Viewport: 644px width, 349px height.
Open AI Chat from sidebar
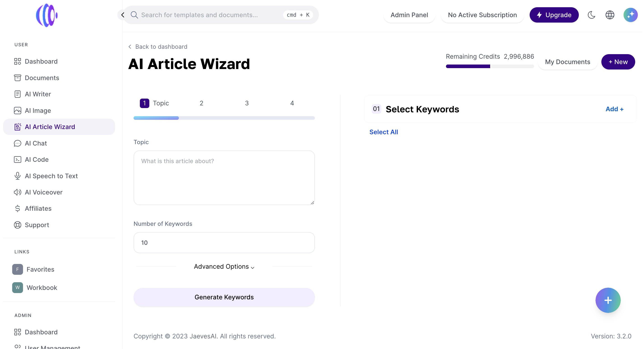(x=36, y=143)
